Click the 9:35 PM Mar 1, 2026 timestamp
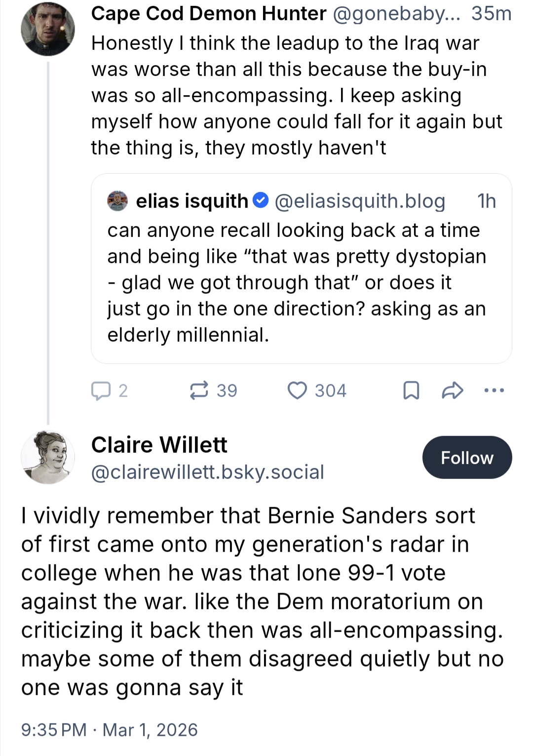 click(x=109, y=729)
